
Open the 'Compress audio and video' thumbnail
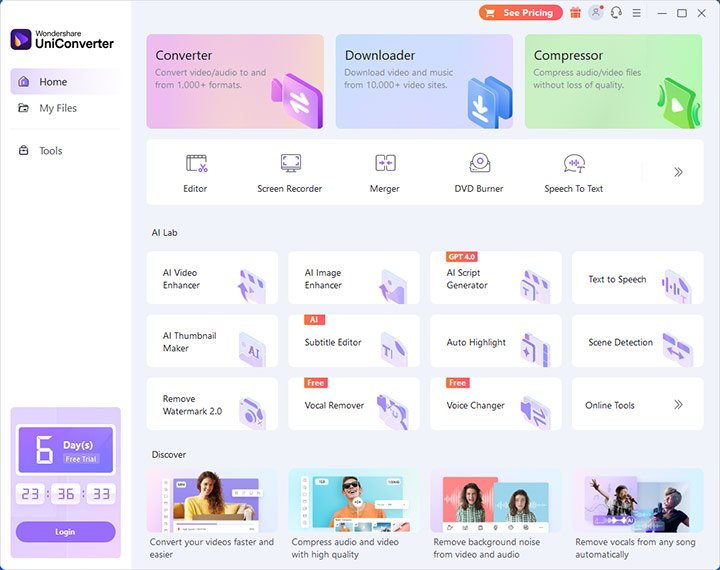(x=354, y=501)
